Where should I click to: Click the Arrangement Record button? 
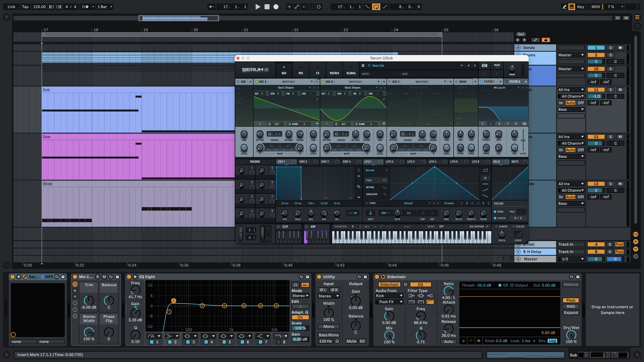pos(276,7)
